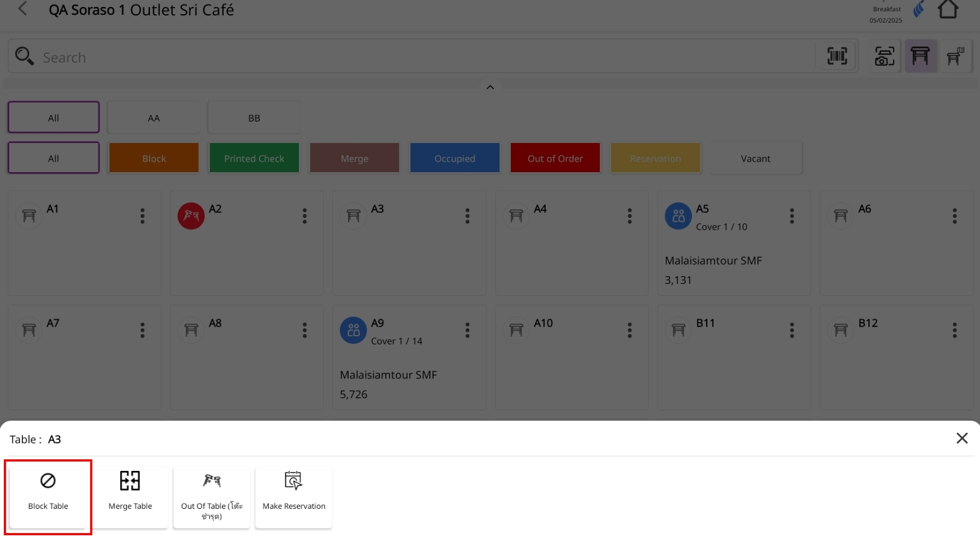Open the camera scan icon
980x538 pixels.
pyautogui.click(x=884, y=56)
